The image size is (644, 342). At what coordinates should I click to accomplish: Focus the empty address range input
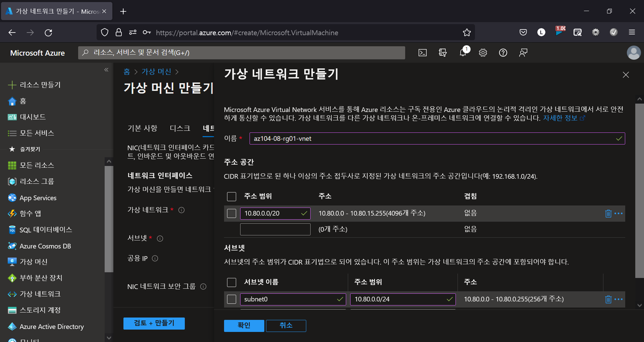[275, 229]
